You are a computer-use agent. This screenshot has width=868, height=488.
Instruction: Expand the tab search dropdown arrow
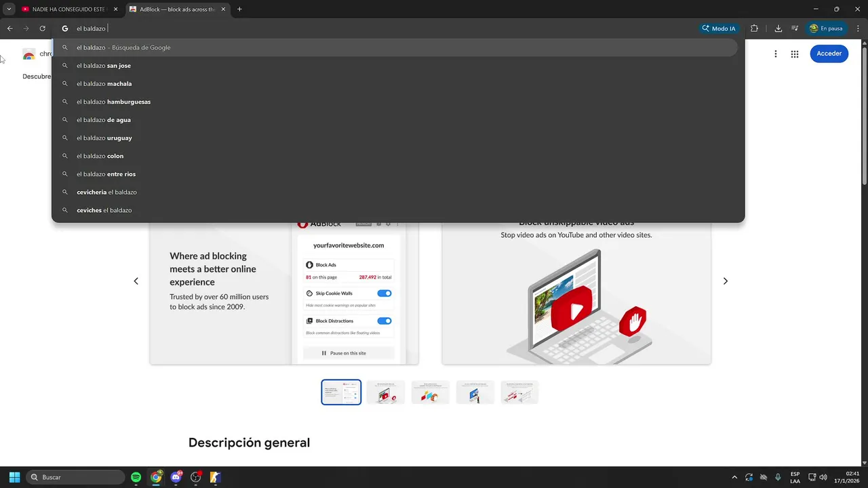9,9
